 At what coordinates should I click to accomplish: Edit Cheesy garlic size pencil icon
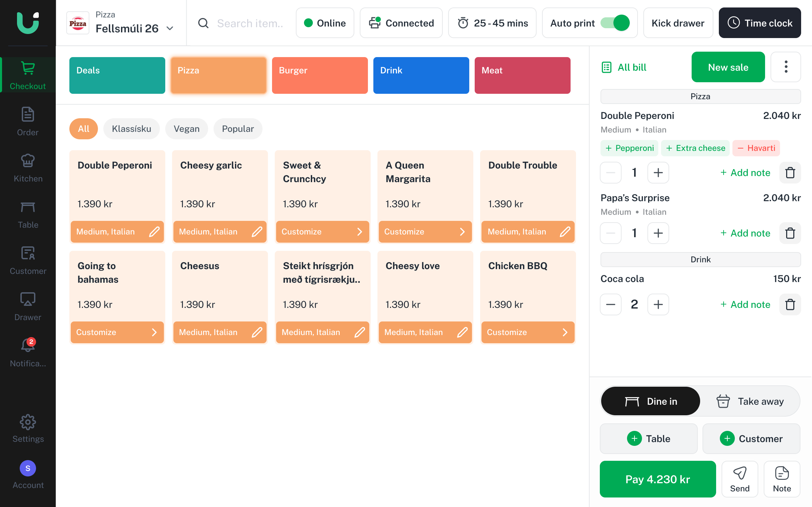click(x=257, y=232)
